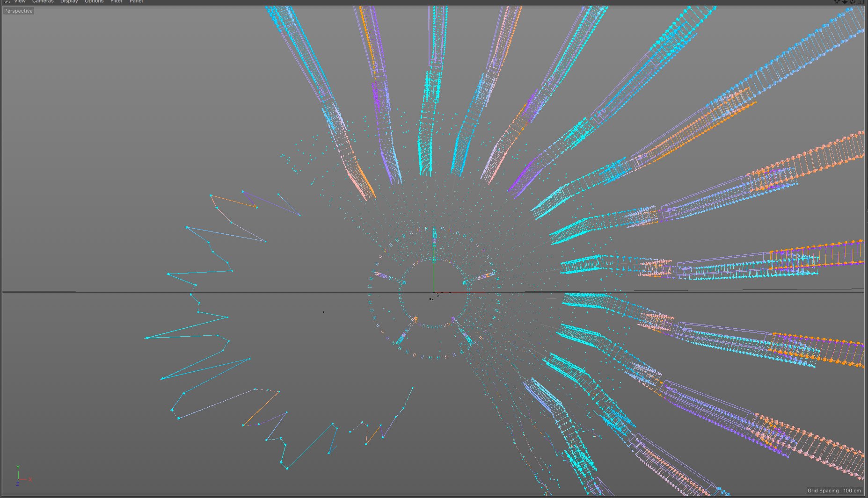Open the Filter menu
Viewport: 868px width, 498px height.
[x=116, y=1]
